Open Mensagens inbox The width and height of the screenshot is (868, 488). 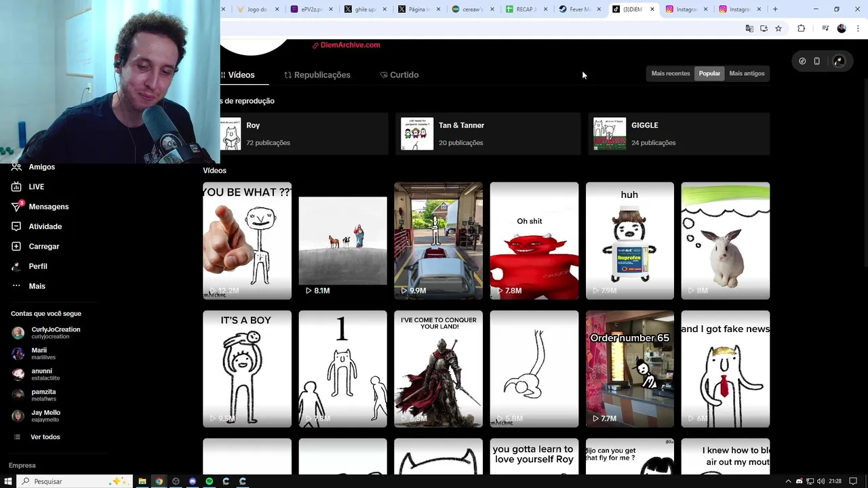(41, 207)
